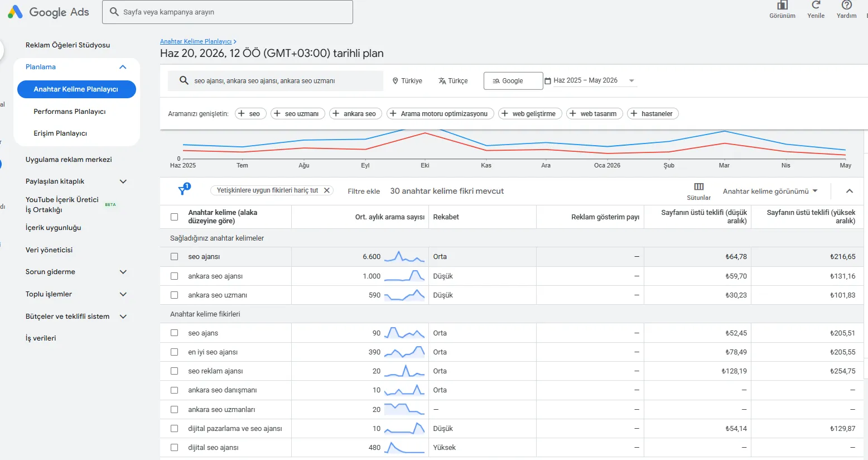Click the 'ankara seo uzmanları' keyword
The width and height of the screenshot is (868, 460).
[x=221, y=410]
